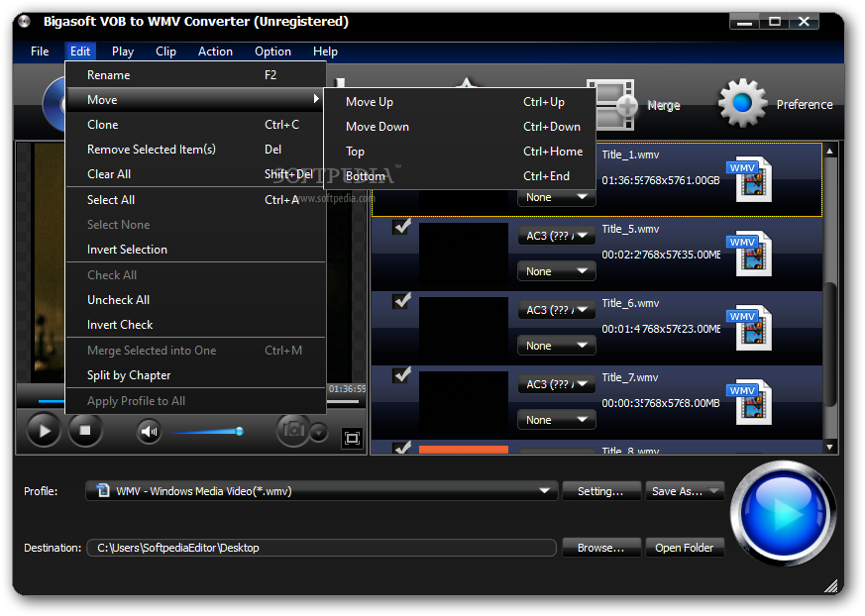Choose Invert Check
The image size is (865, 616).
(x=196, y=325)
